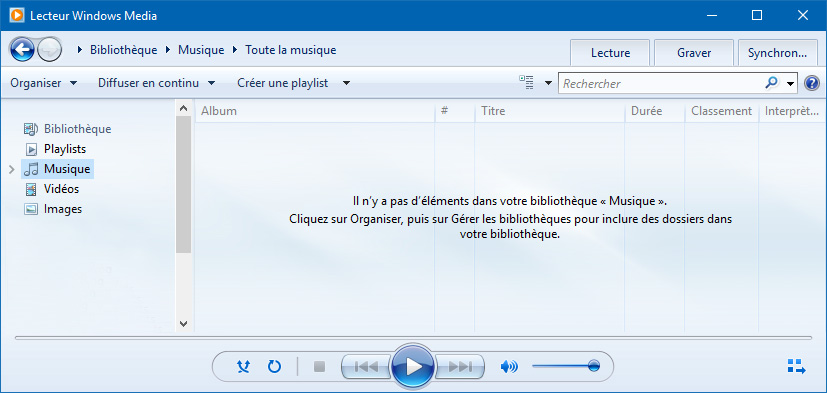Select the Bibliothèque icon in the sidebar
This screenshot has height=393, width=827.
(x=31, y=129)
